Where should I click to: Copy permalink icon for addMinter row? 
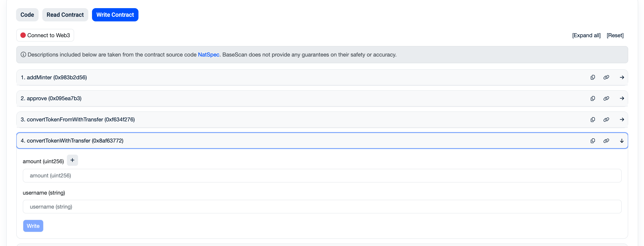[606, 77]
